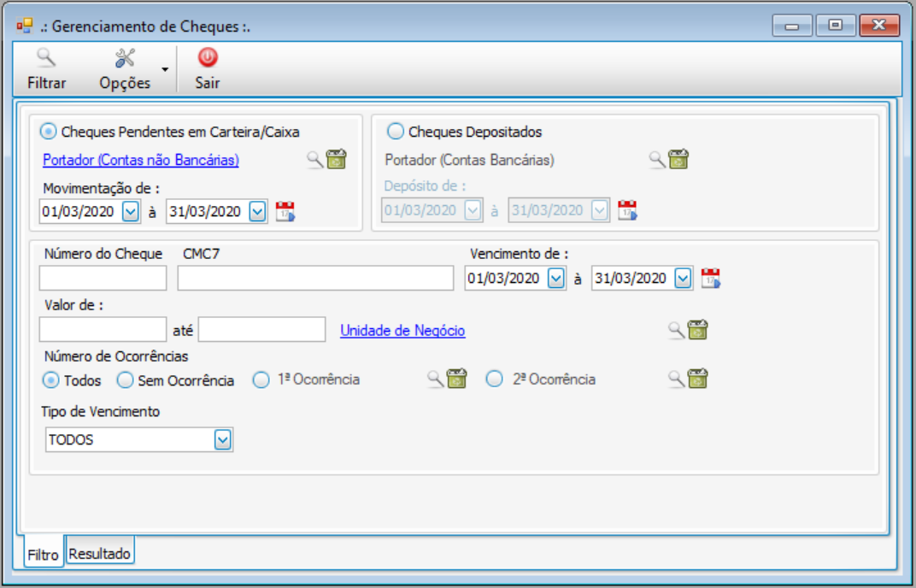916x588 pixels.
Task: Click search magnifier beside 2ª Ocorrência
Action: 677,379
